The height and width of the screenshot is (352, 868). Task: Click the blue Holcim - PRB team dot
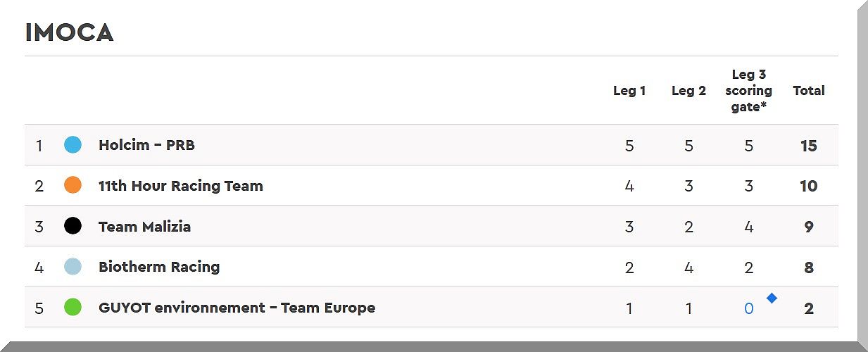coord(73,145)
